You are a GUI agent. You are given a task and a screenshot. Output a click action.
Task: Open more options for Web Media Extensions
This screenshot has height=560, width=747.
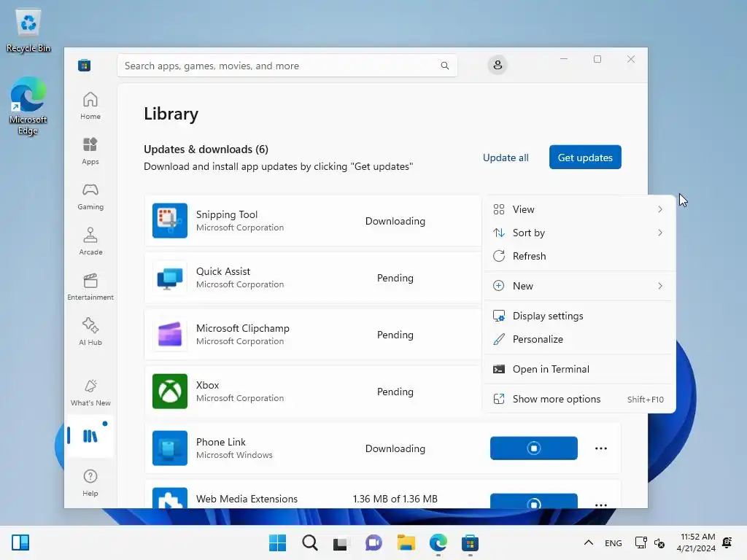point(601,504)
